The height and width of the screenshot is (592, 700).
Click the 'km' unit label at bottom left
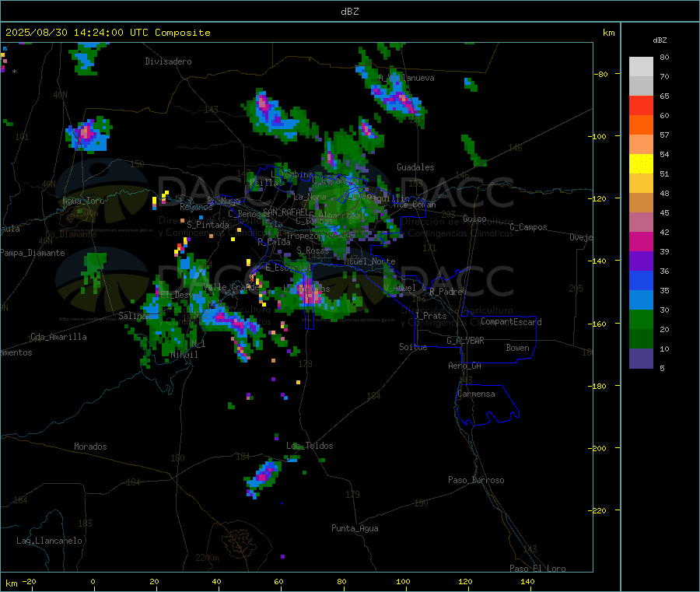[x=12, y=583]
